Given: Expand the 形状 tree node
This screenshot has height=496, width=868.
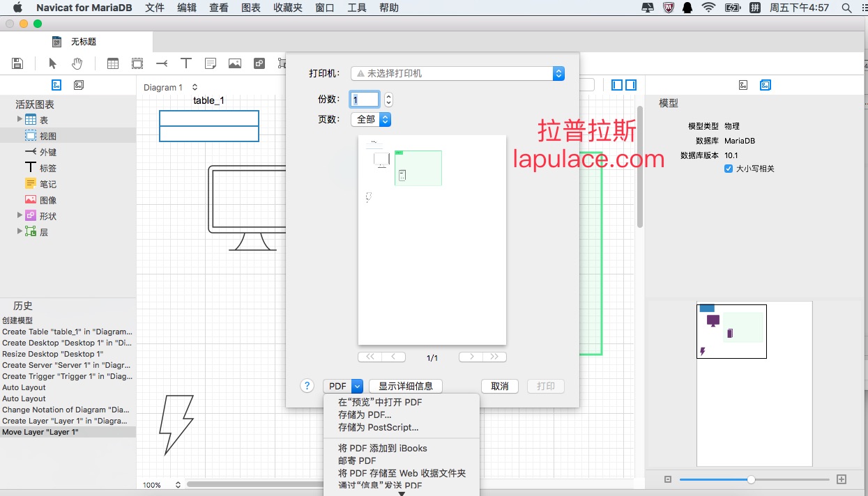Looking at the screenshot, I should pyautogui.click(x=20, y=215).
